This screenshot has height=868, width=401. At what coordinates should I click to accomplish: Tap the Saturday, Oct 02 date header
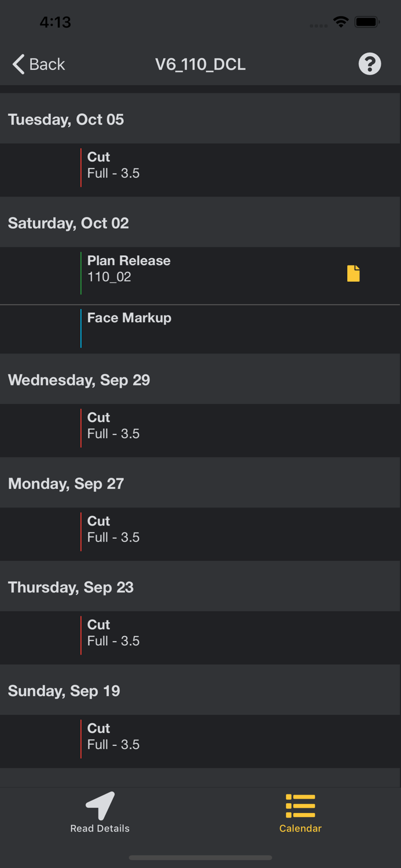pyautogui.click(x=68, y=223)
